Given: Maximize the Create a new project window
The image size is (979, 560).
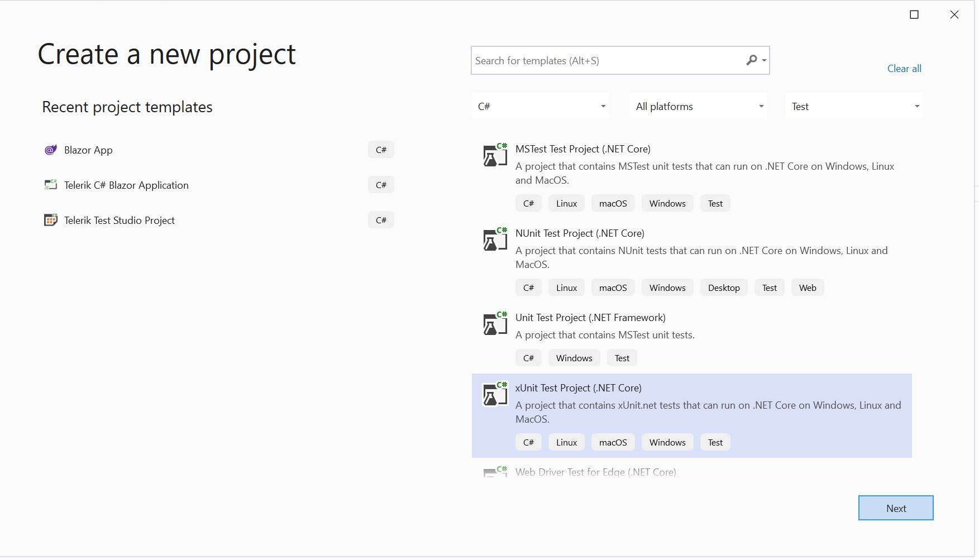Looking at the screenshot, I should (x=914, y=15).
